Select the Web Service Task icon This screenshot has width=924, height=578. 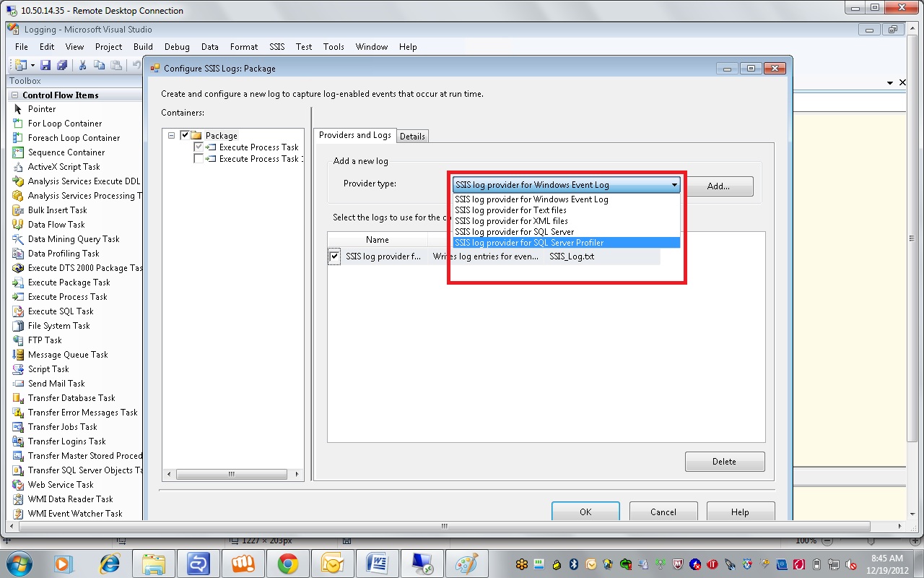tap(18, 485)
